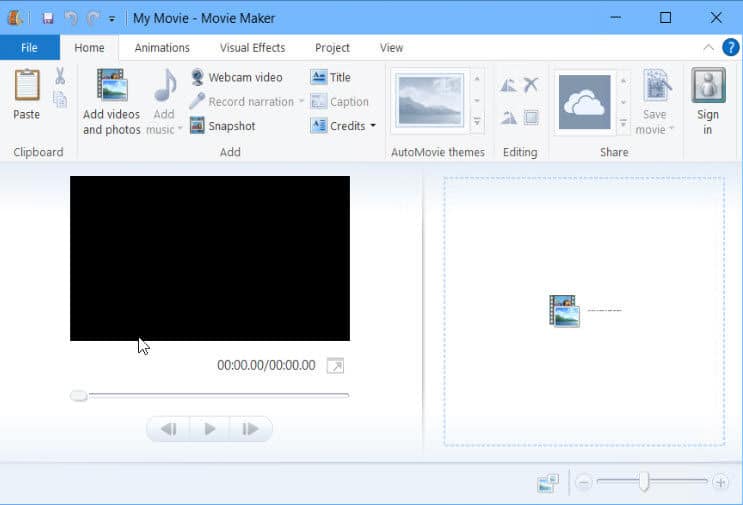Save the project via quick access floppy
This screenshot has width=743, height=505.
click(x=48, y=18)
